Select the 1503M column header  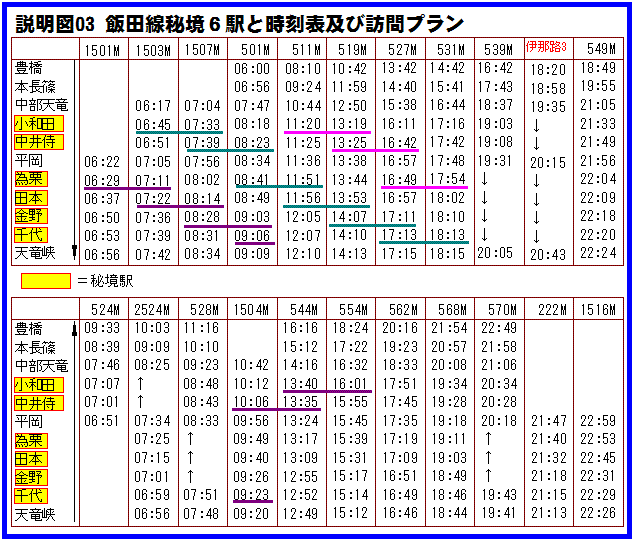point(153,50)
